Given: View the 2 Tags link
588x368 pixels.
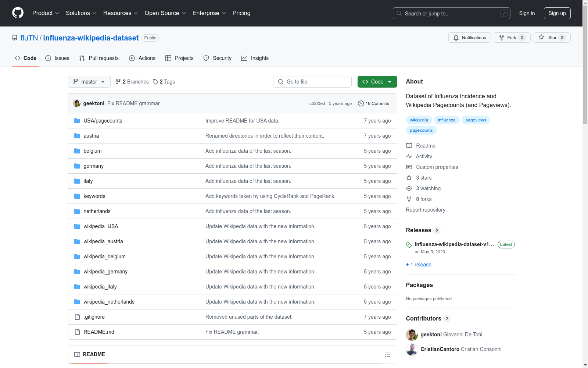Looking at the screenshot, I should click(164, 82).
